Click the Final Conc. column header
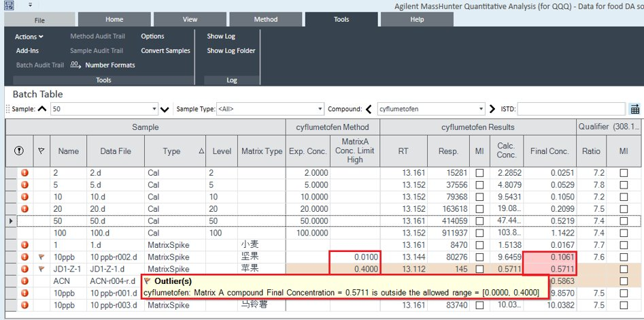 click(x=550, y=151)
